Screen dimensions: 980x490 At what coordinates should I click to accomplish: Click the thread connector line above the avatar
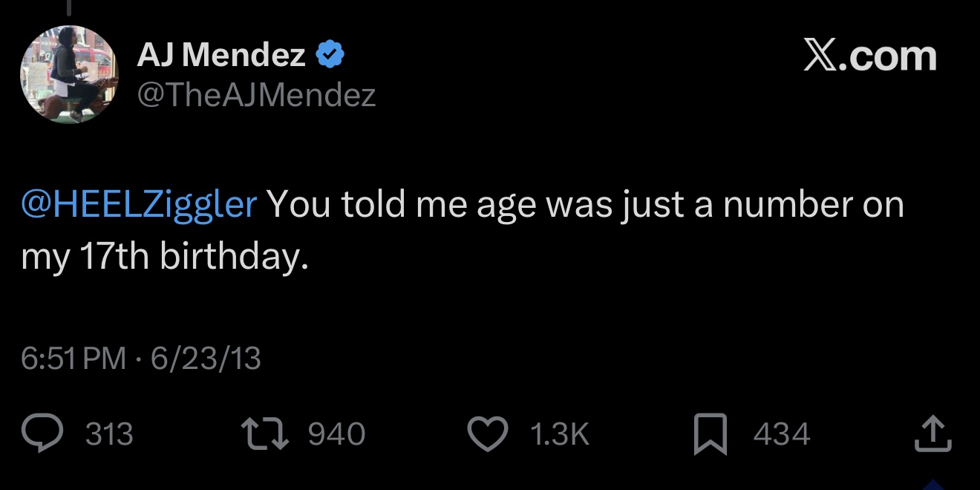(68, 7)
